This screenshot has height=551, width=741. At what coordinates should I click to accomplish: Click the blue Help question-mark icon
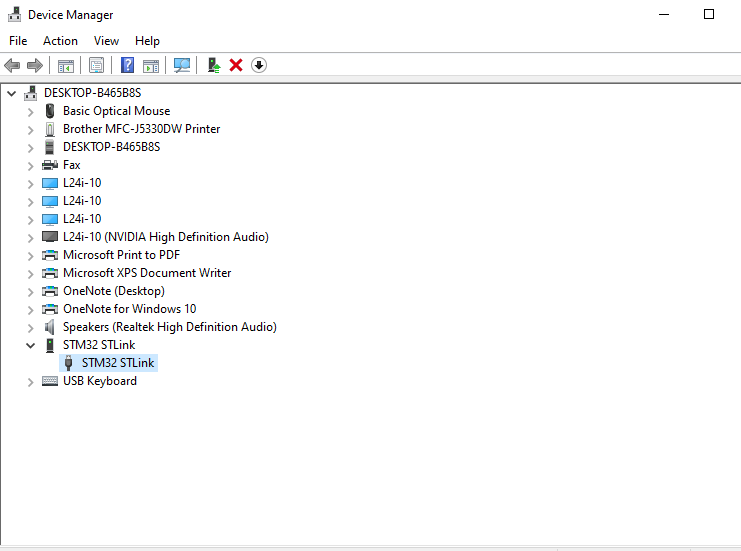(x=128, y=65)
